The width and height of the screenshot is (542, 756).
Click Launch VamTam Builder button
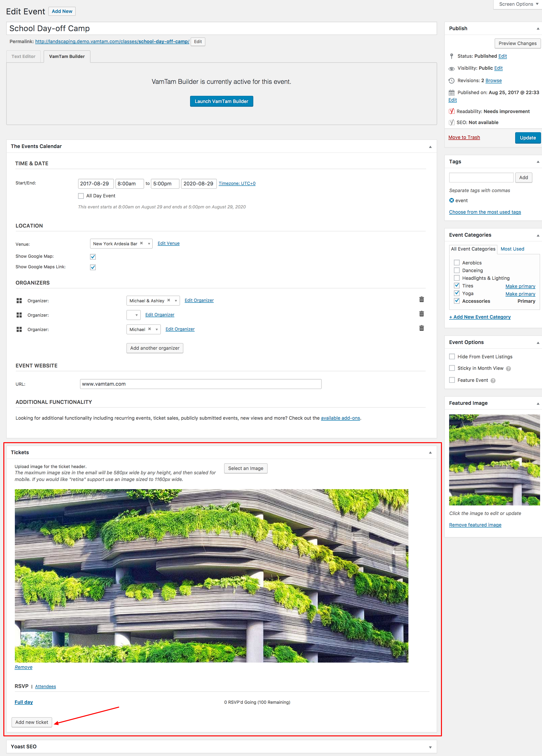pos(221,101)
